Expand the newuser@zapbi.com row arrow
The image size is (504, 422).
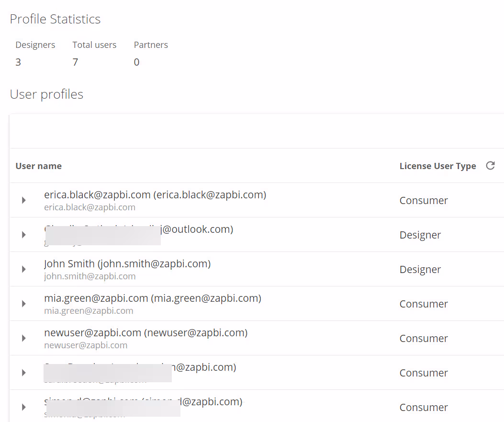24,338
